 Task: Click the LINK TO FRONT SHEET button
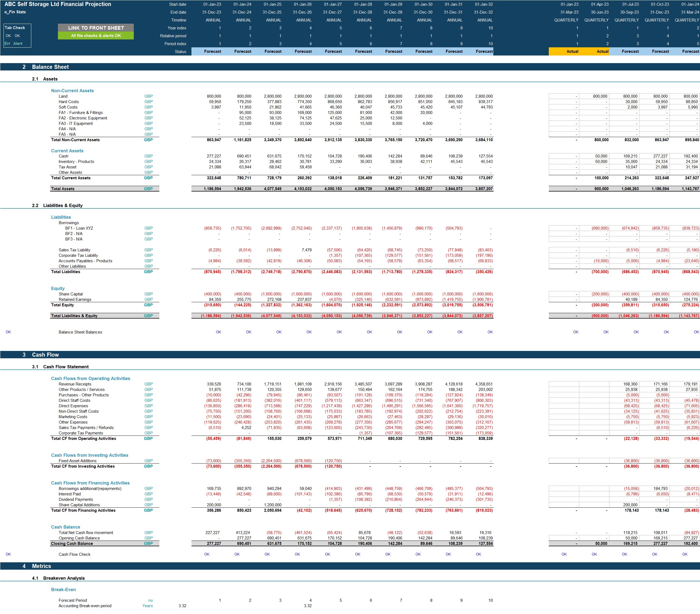click(x=95, y=28)
